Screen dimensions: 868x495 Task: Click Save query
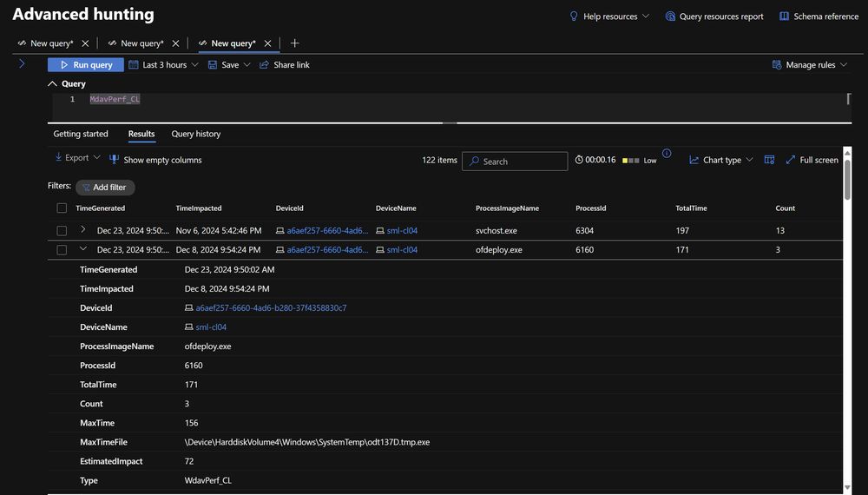224,65
